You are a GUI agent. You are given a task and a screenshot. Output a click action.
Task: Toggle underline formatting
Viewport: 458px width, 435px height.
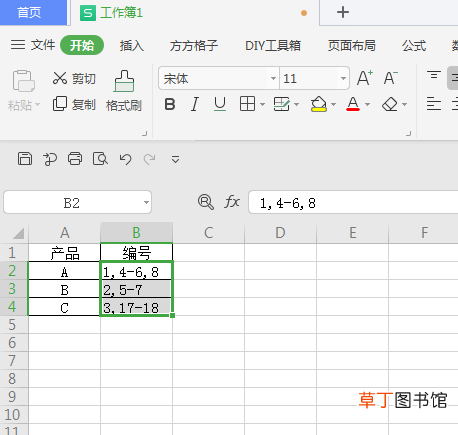point(220,105)
